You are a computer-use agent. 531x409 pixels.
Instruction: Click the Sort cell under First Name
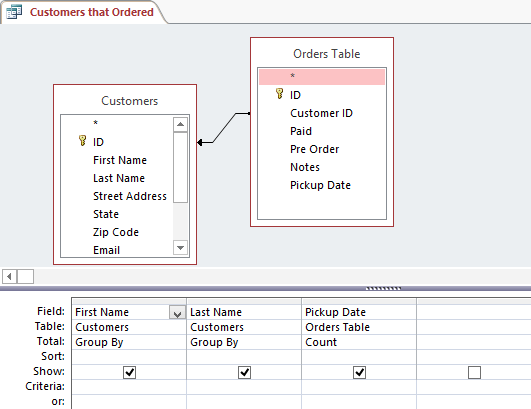click(x=129, y=357)
